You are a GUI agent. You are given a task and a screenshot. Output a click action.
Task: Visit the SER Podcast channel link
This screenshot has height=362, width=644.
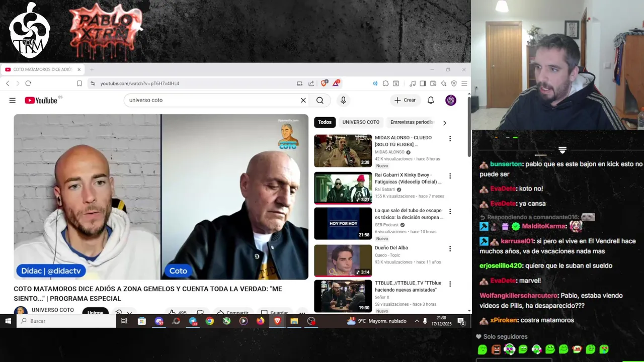(x=386, y=225)
